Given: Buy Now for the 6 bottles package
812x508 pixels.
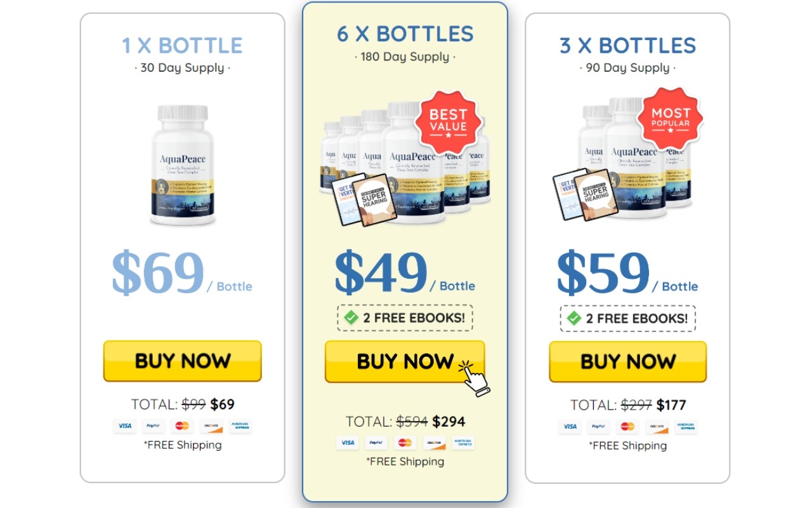Looking at the screenshot, I should 405,362.
